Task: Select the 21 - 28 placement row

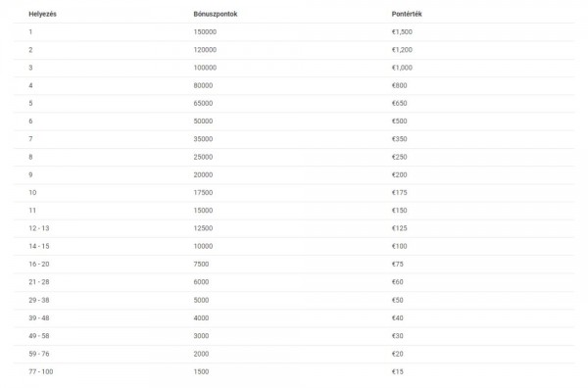Action: [294, 282]
